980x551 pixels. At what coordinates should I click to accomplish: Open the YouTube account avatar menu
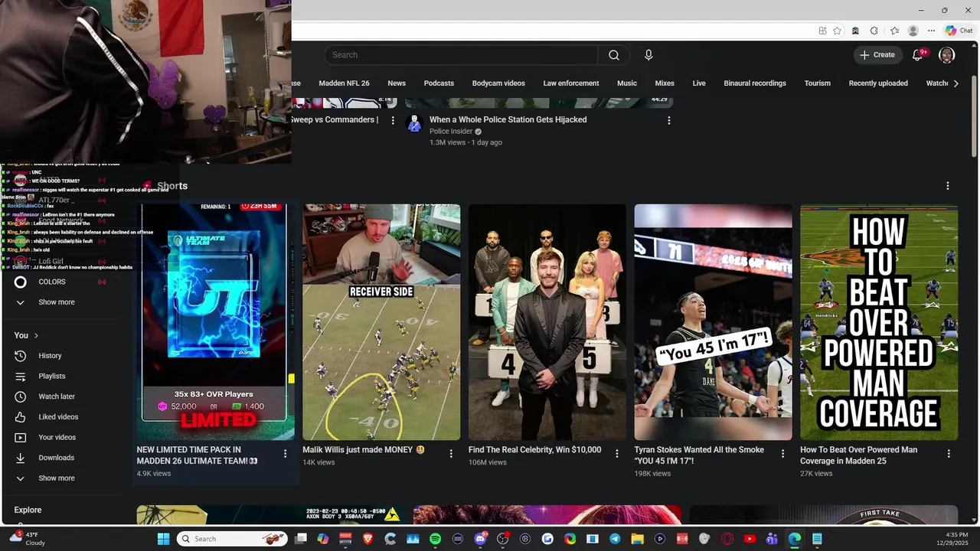947,55
